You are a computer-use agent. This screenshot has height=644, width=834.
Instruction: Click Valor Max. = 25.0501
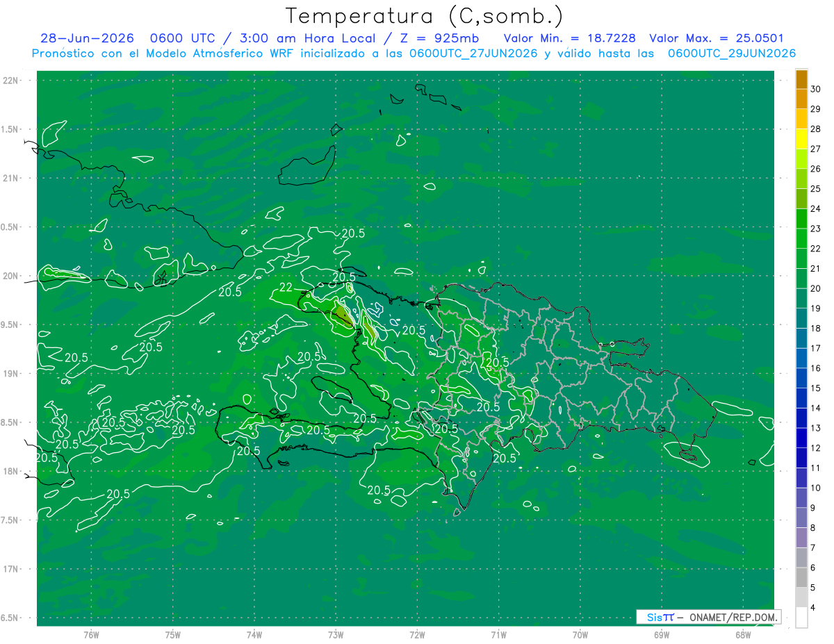(x=717, y=39)
